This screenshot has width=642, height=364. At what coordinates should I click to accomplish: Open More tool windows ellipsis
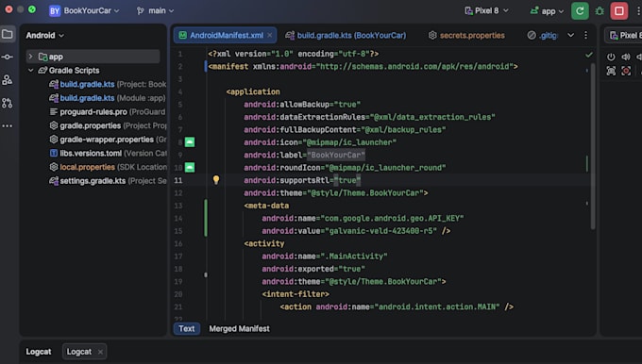(8, 126)
